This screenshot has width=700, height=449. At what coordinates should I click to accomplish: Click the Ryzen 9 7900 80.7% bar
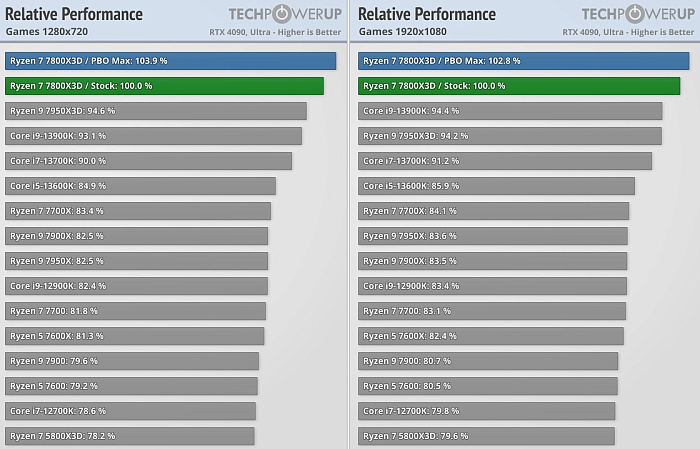pyautogui.click(x=488, y=361)
